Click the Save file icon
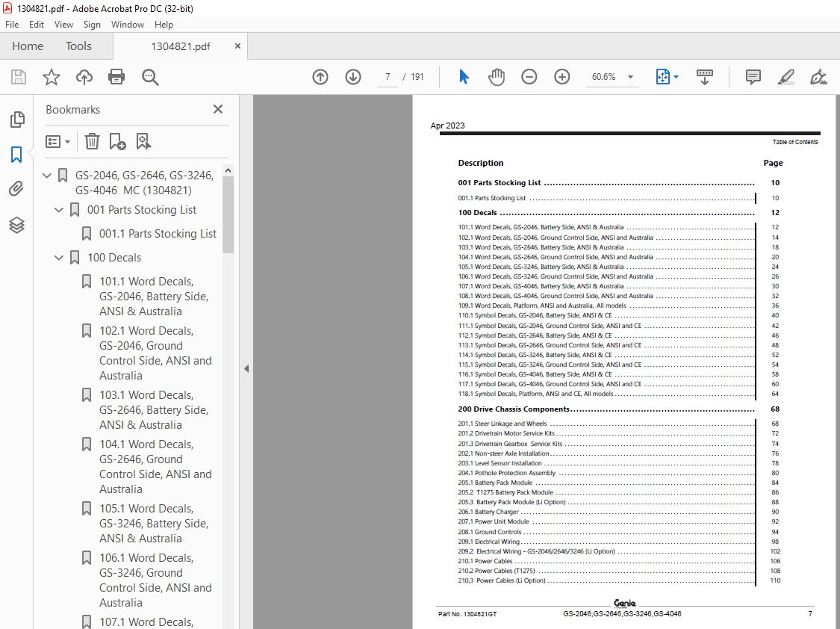840x629 pixels. (x=19, y=77)
